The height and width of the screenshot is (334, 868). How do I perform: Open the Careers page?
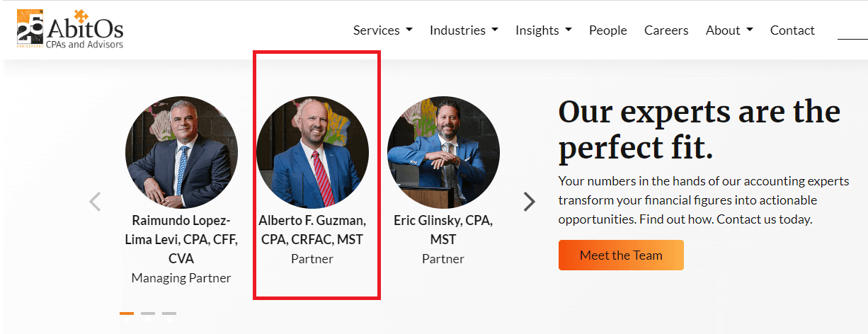pos(666,30)
